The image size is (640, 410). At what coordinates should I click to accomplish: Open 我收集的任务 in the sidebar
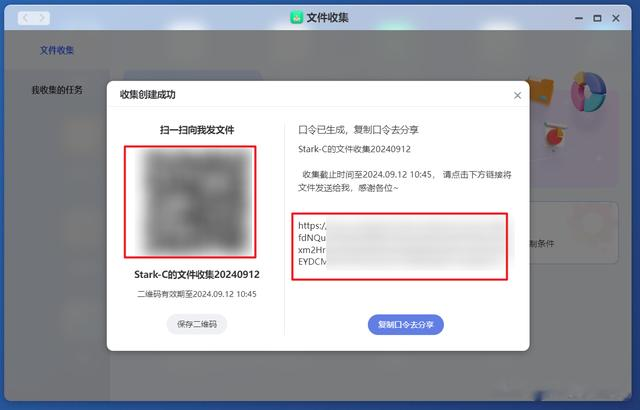click(x=57, y=90)
